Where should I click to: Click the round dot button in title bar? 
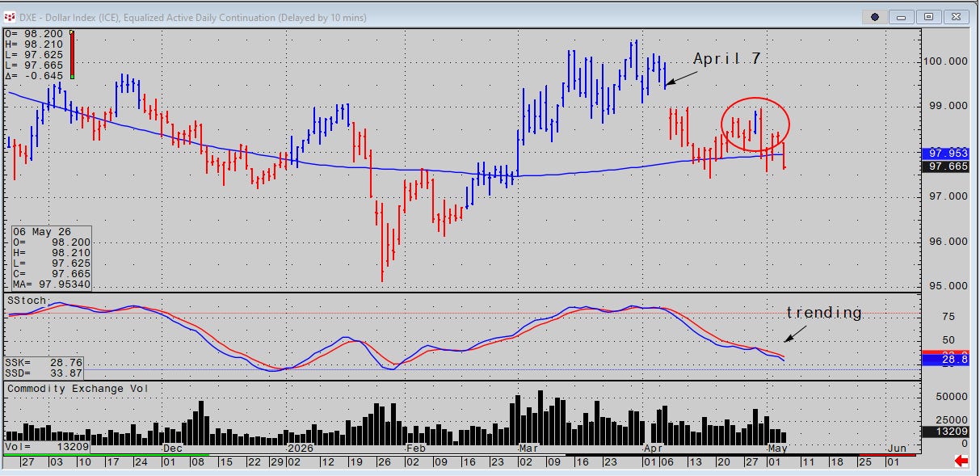click(x=875, y=16)
